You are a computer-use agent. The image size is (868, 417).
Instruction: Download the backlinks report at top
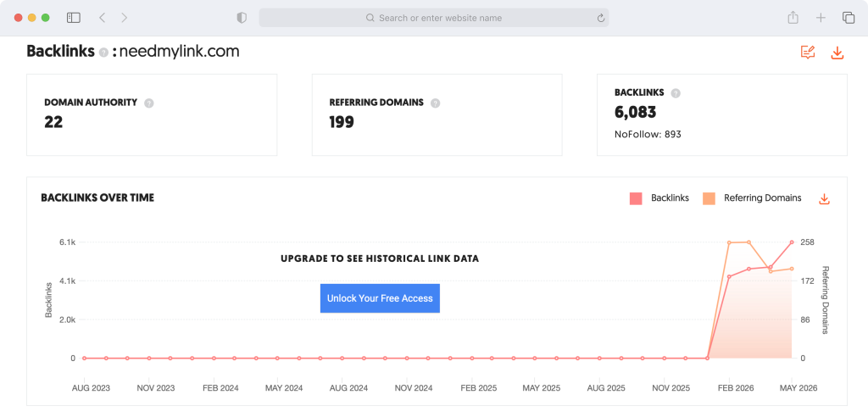click(x=837, y=53)
